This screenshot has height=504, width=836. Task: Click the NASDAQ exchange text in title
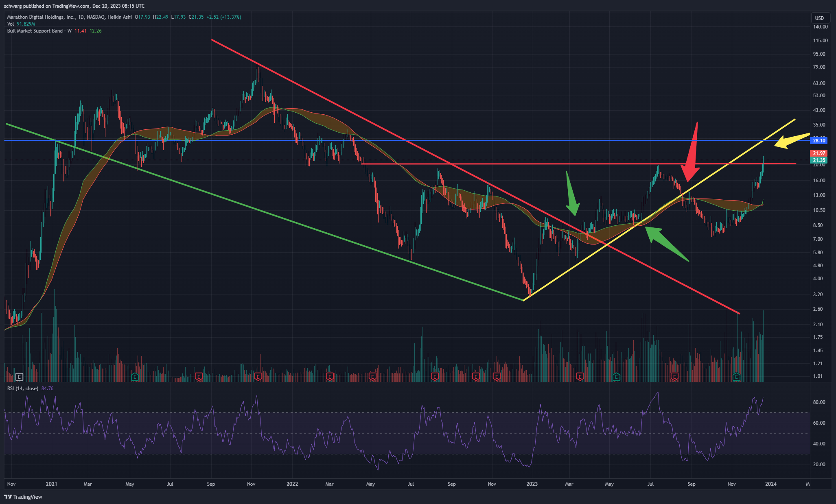(96, 17)
